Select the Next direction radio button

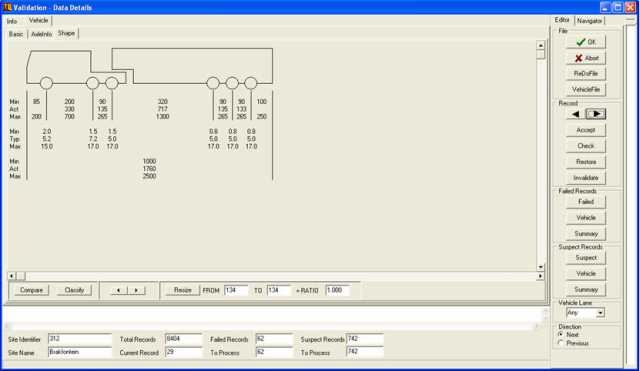pos(561,334)
